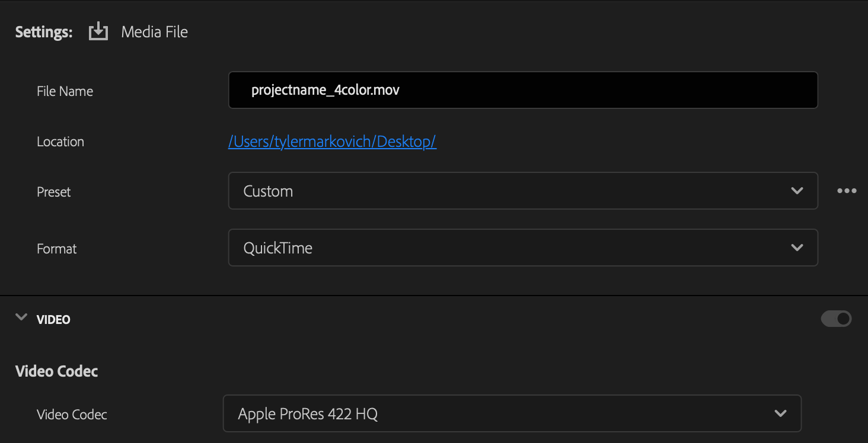
Task: Follow the /Users/tylermarkovich/Desktop/ location link
Action: click(x=333, y=142)
